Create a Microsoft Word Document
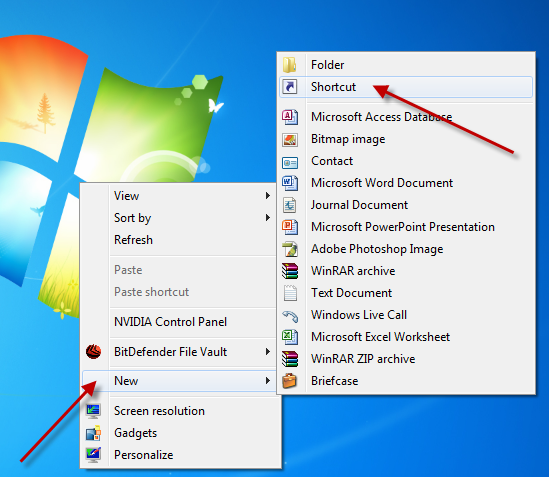Viewport: 549px width, 477px height. click(x=406, y=183)
